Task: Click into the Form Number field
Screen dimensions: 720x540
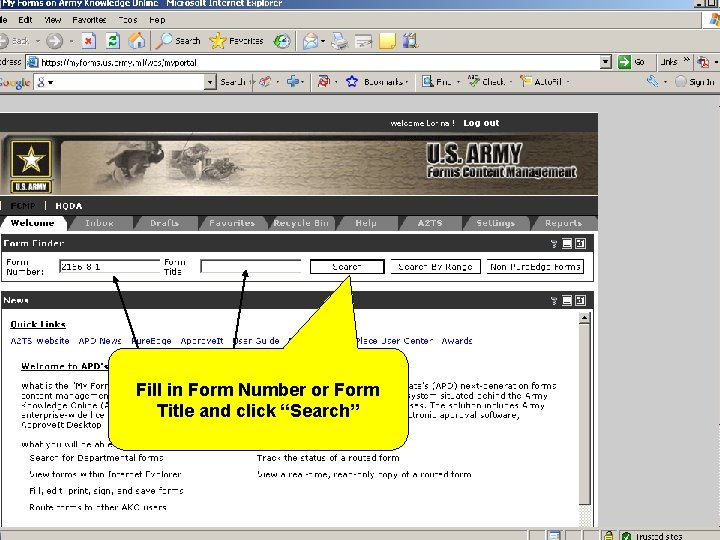Action: point(109,266)
